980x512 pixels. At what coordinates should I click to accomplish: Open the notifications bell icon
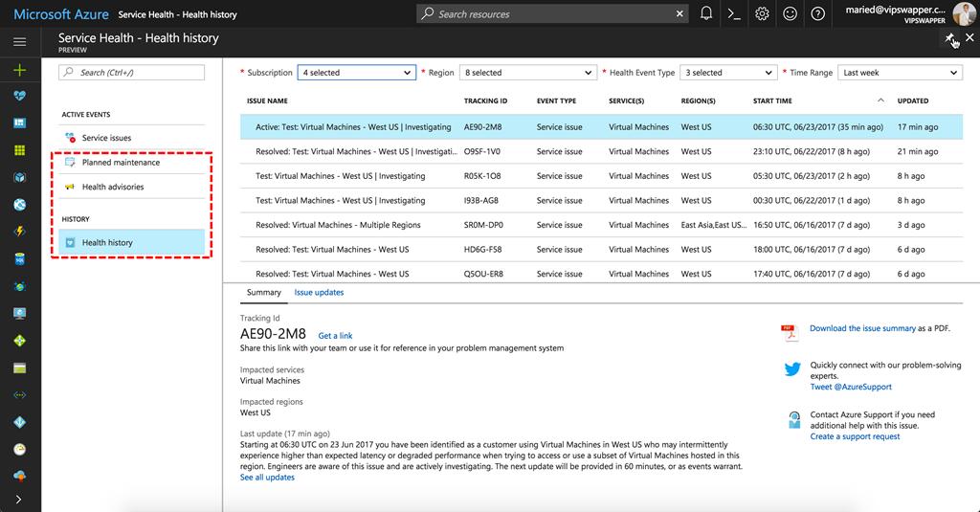[706, 13]
